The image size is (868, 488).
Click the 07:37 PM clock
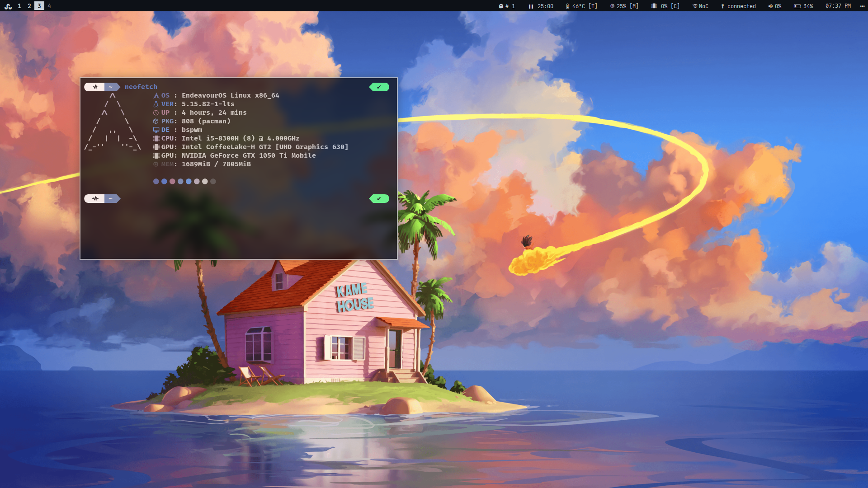click(838, 6)
